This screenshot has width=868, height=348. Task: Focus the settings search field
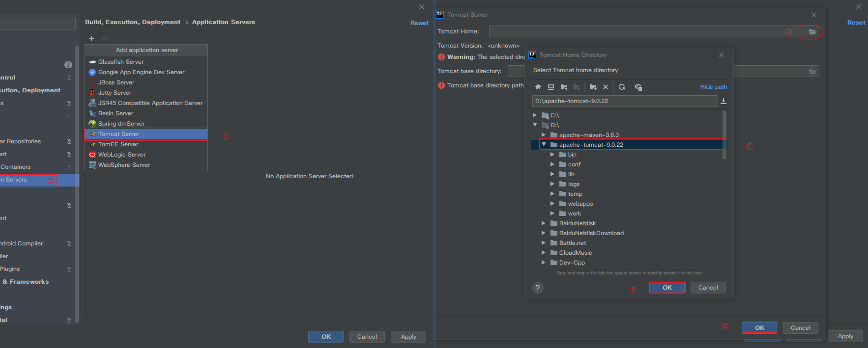[37, 23]
